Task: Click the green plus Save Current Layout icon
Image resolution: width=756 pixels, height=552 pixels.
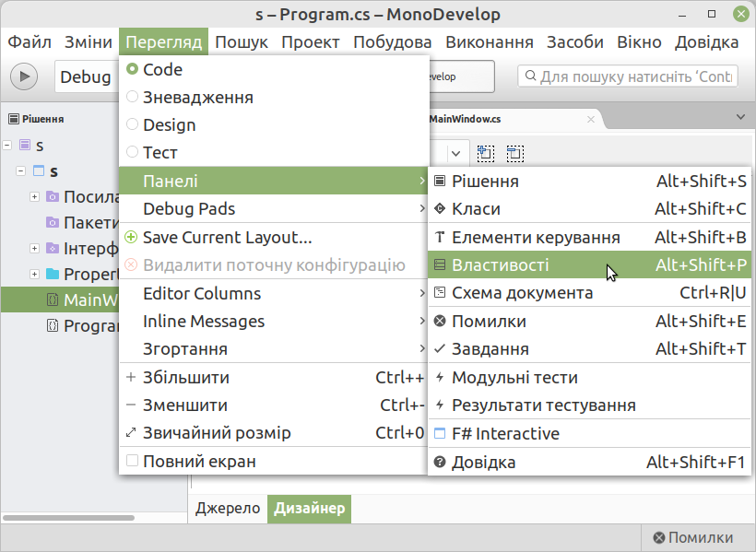Action: tap(131, 237)
